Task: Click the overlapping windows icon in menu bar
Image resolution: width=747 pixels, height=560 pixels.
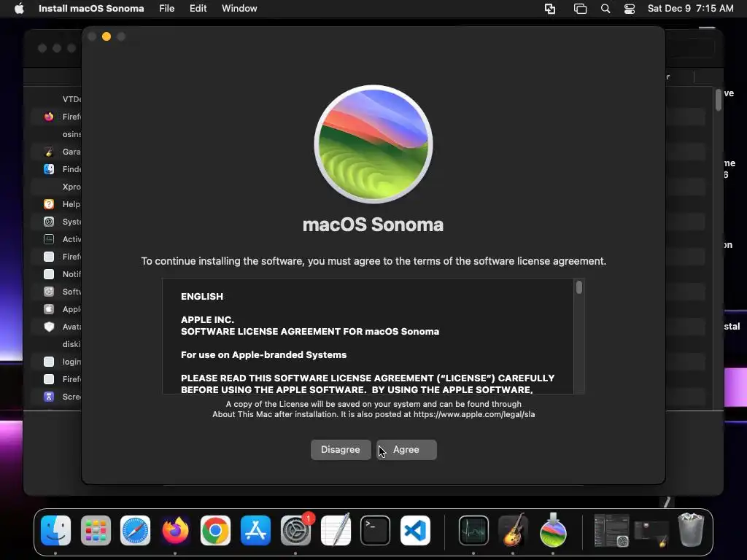Action: (x=580, y=9)
